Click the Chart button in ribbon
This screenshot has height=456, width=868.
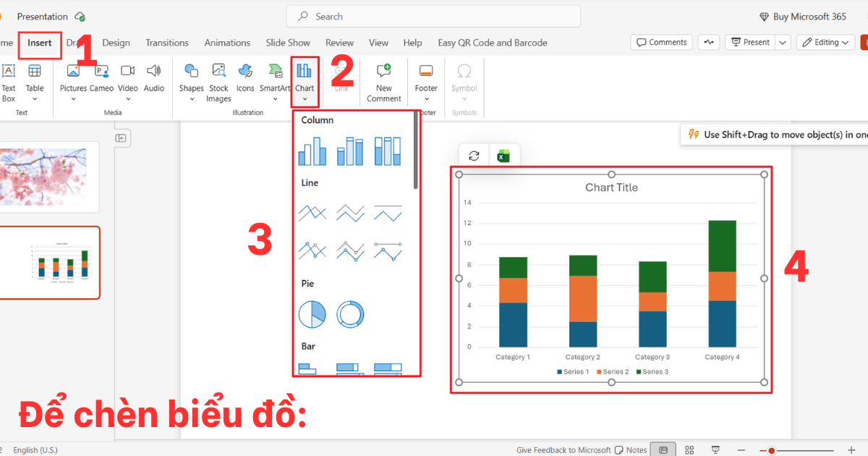(x=305, y=83)
